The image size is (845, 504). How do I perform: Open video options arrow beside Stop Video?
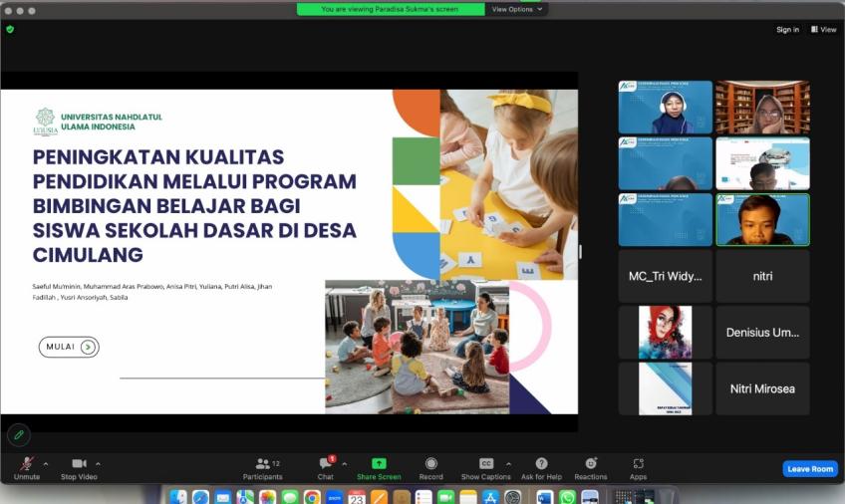point(98,463)
